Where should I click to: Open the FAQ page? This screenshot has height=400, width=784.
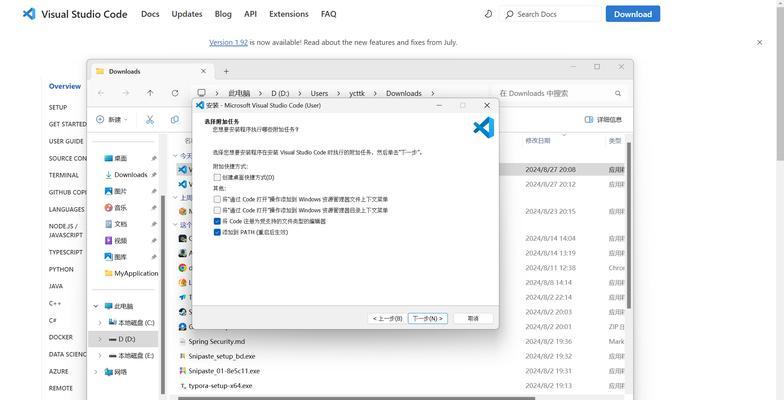coord(328,14)
